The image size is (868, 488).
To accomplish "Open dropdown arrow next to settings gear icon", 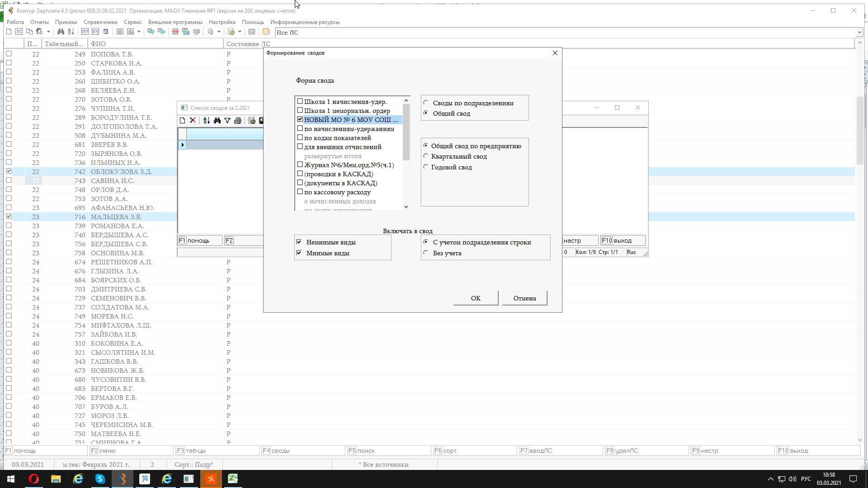I will [240, 32].
